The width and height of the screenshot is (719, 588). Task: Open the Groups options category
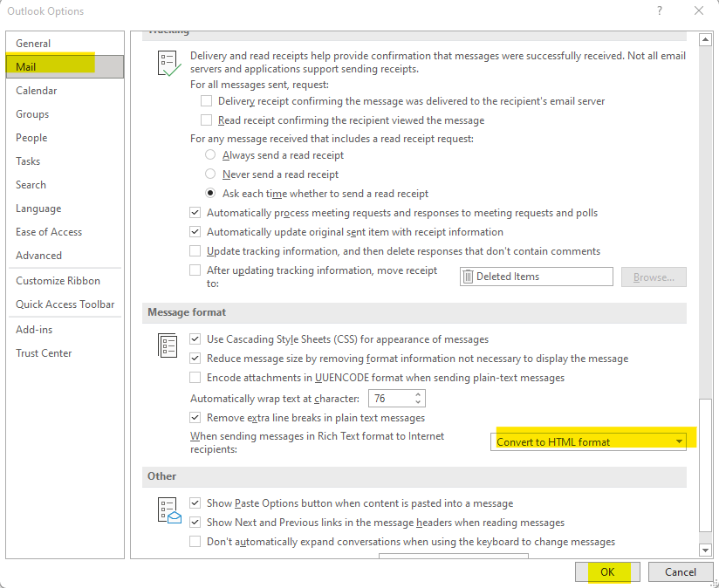coord(65,113)
